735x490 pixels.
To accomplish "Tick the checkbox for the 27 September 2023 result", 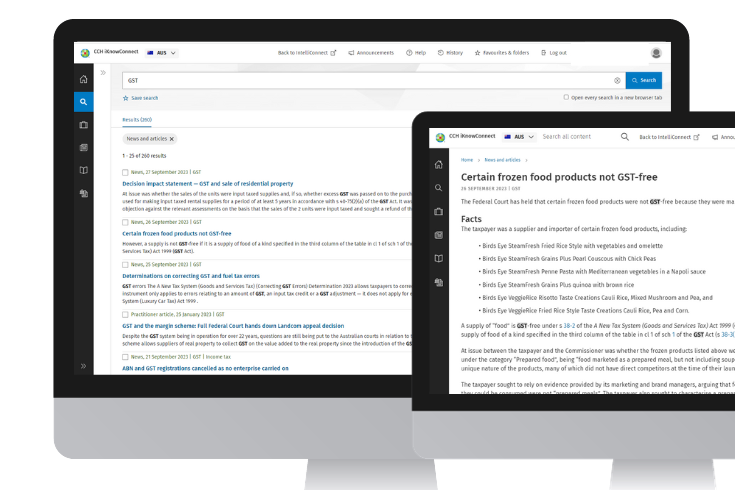I will (x=125, y=173).
